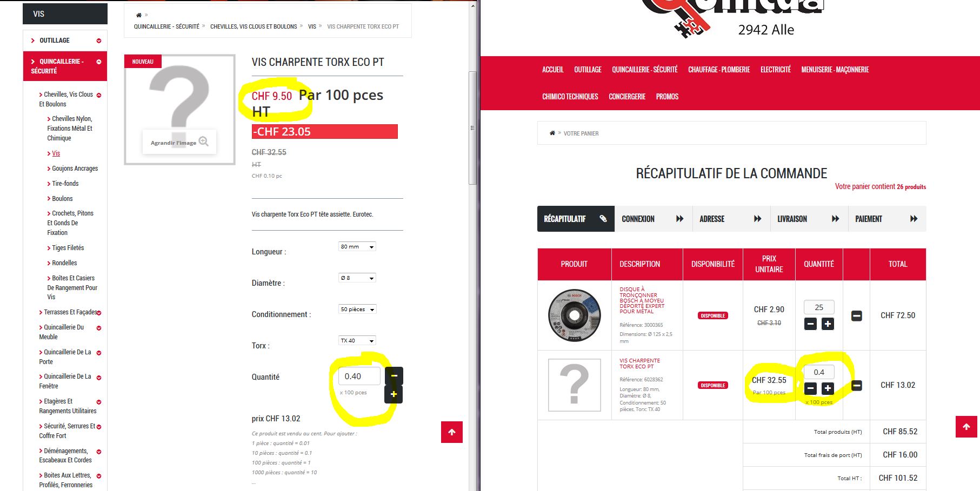Open the Longueur 80 mm dropdown

pyautogui.click(x=357, y=247)
